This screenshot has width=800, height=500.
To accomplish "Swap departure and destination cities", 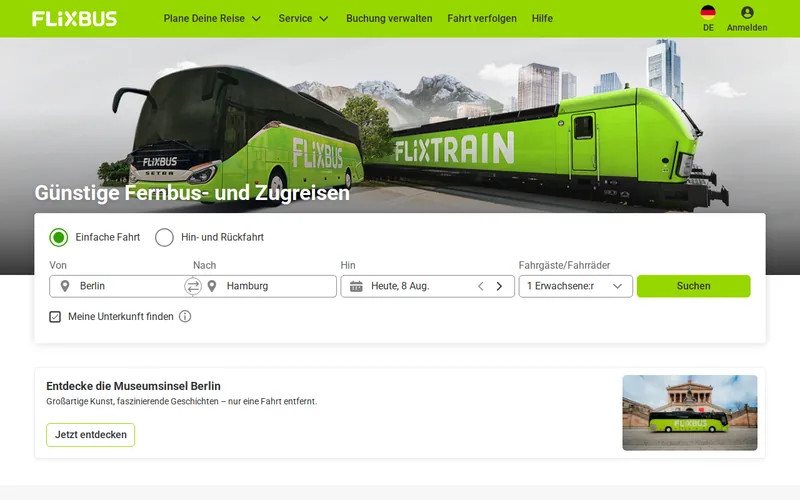I will pyautogui.click(x=193, y=286).
